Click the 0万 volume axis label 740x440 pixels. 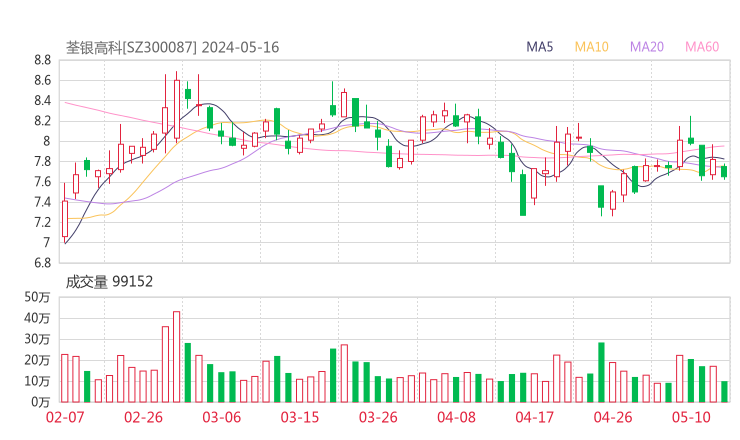coord(41,402)
